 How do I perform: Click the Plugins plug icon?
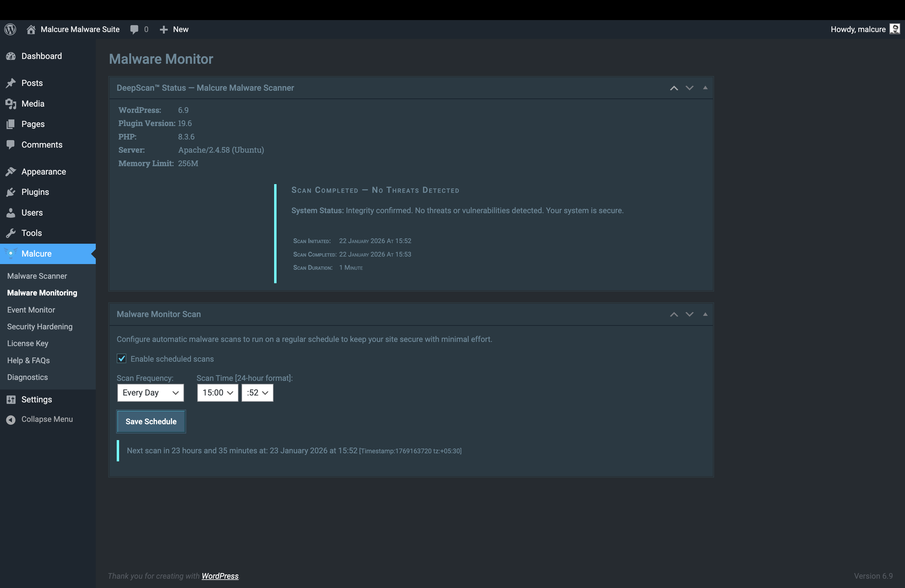tap(11, 192)
